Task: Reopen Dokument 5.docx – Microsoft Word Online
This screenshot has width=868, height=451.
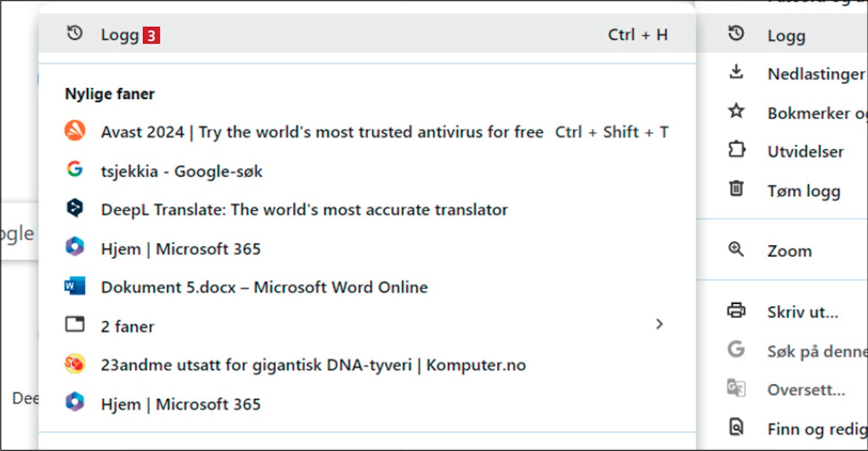Action: pyautogui.click(x=264, y=288)
